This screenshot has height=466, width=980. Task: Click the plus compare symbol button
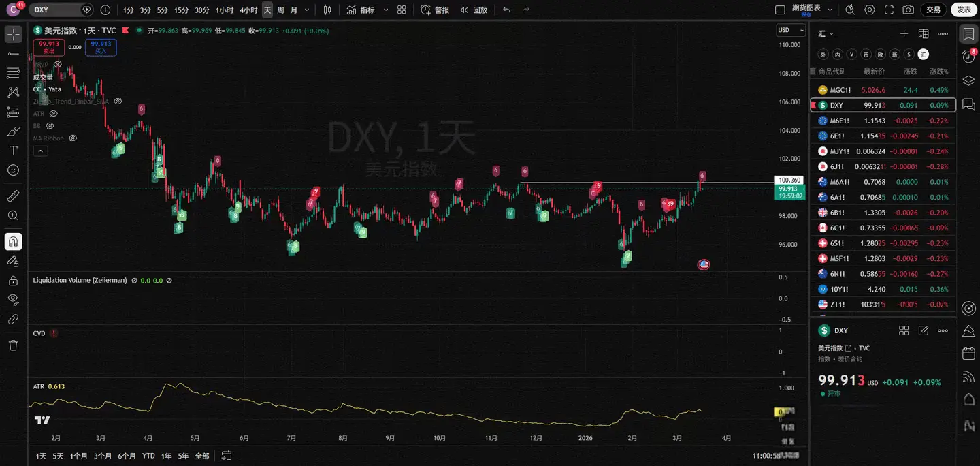coord(105,10)
